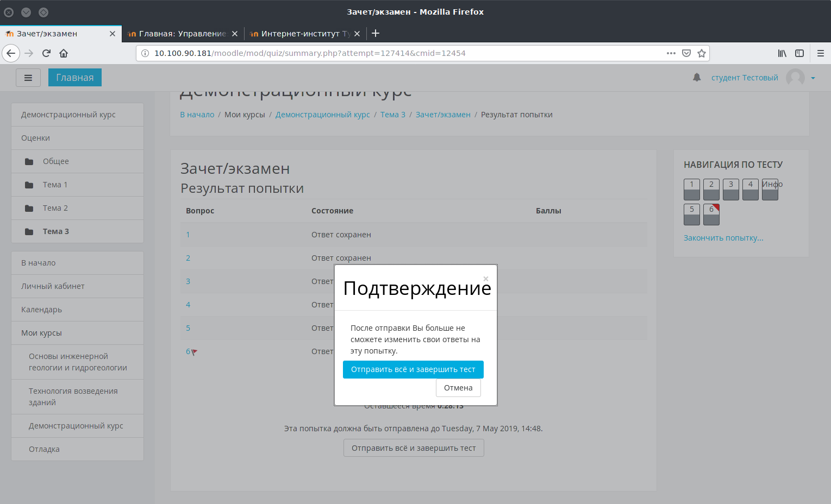Viewport: 831px width, 504px height.
Task: Open Зачет/экзамен breadcrumb link
Action: [443, 115]
